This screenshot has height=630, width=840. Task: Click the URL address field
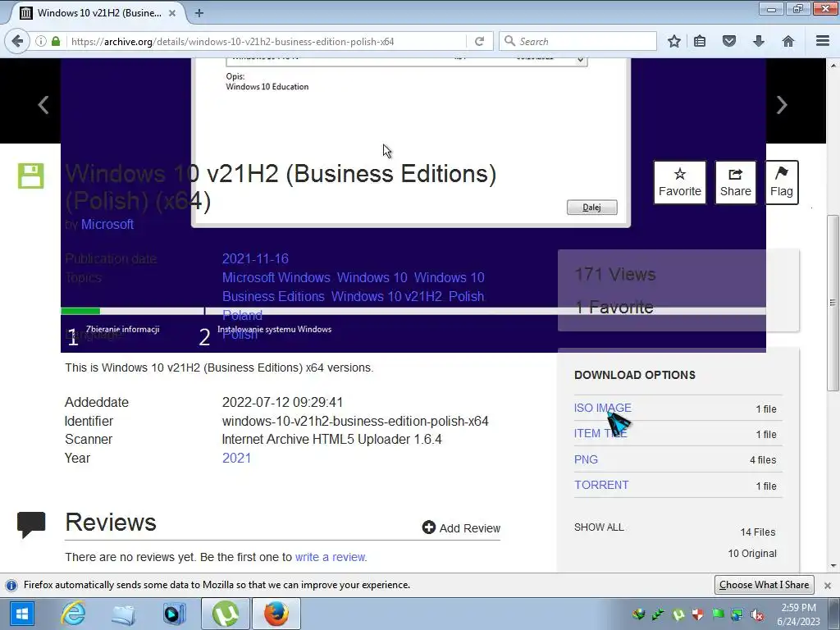tap(268, 41)
